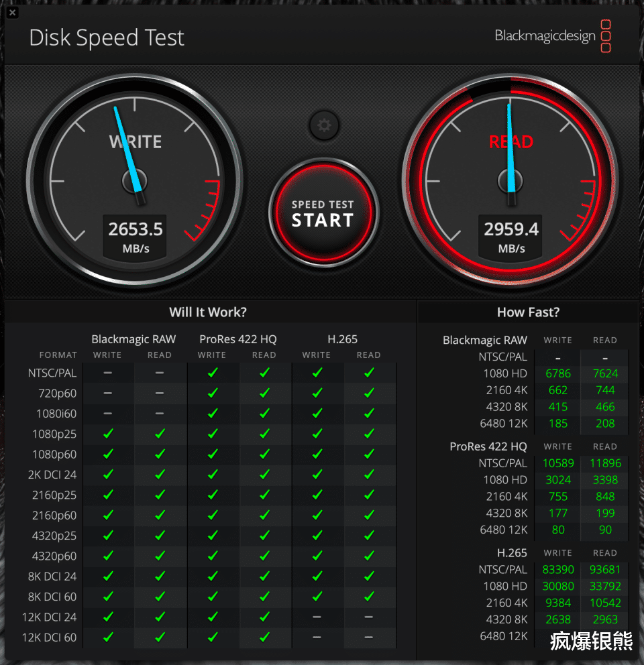This screenshot has width=644, height=665.
Task: Click the Speed Test Start button
Action: click(323, 213)
